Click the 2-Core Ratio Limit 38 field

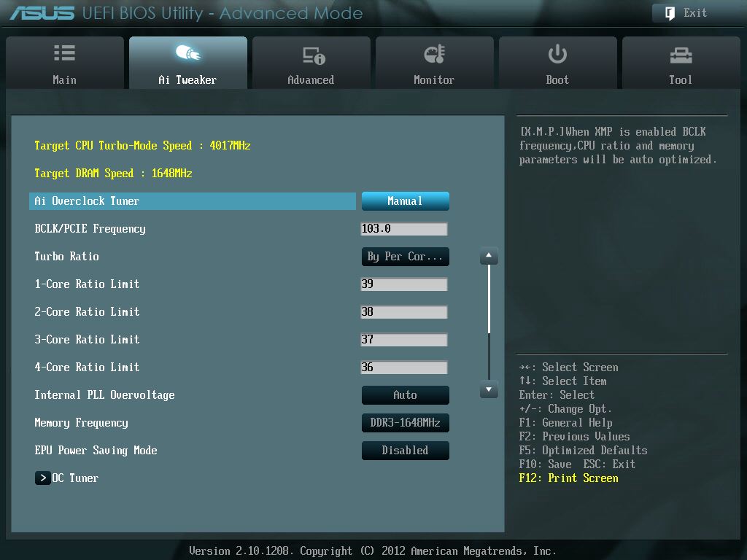pyautogui.click(x=404, y=312)
